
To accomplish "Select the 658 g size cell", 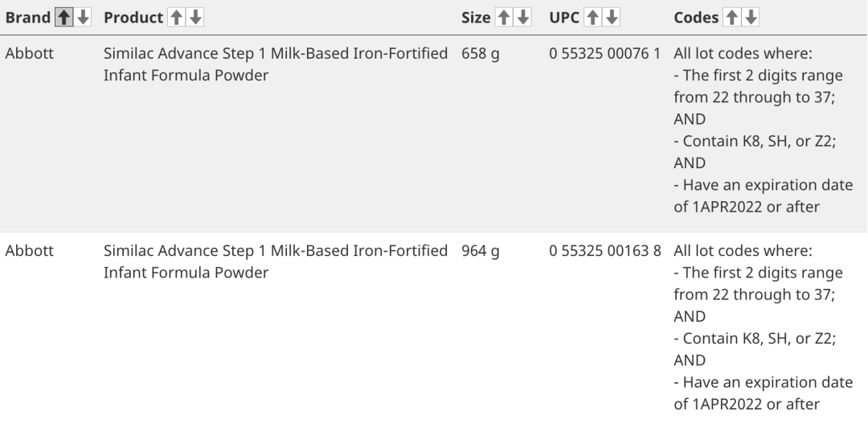I will tap(481, 54).
